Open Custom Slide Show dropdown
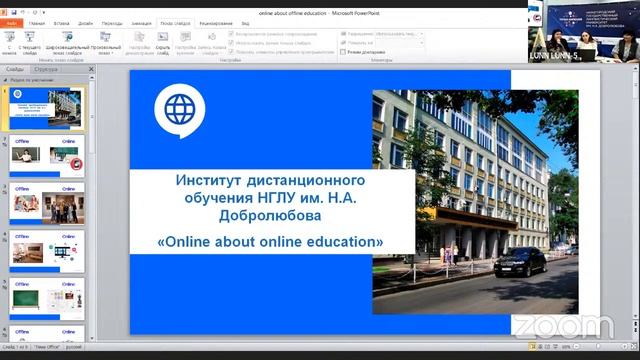The width and height of the screenshot is (640, 360). coord(106,44)
